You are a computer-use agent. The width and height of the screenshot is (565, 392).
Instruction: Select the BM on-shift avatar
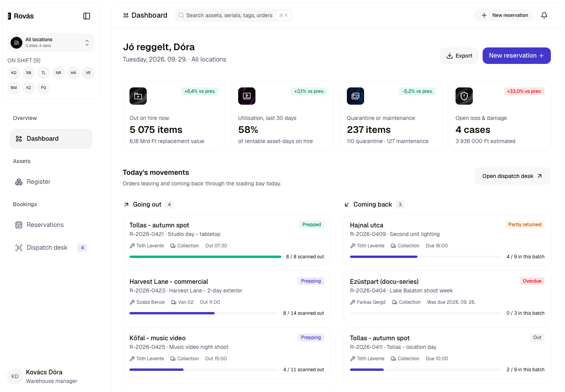(14, 88)
